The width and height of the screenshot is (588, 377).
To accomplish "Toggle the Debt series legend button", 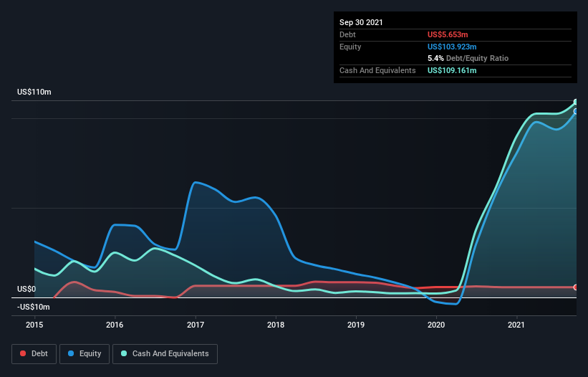I will click(34, 354).
